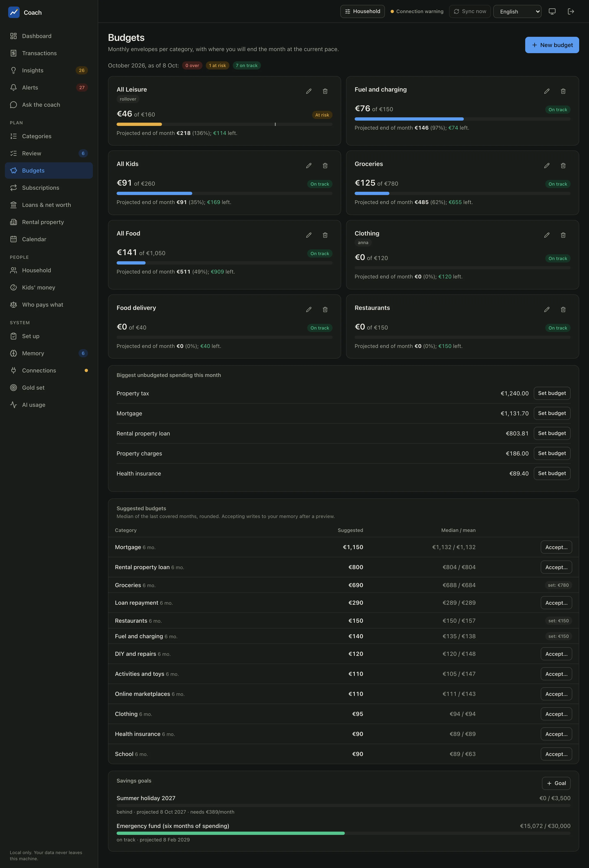Delete the Clothing budget
The height and width of the screenshot is (868, 589).
click(563, 235)
